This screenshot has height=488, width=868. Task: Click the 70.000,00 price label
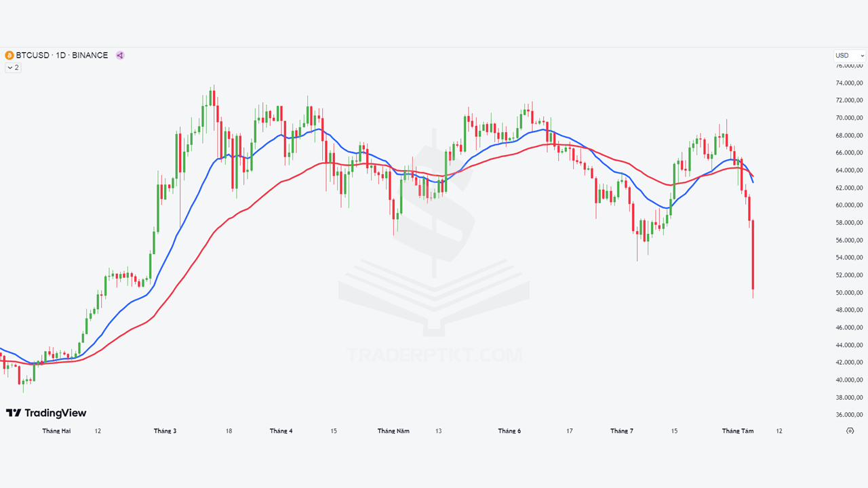pyautogui.click(x=849, y=118)
